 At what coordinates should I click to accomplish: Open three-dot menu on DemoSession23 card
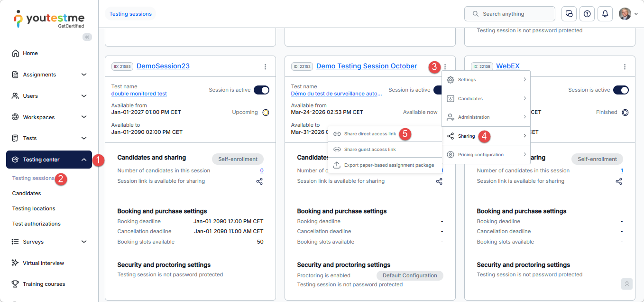(265, 67)
